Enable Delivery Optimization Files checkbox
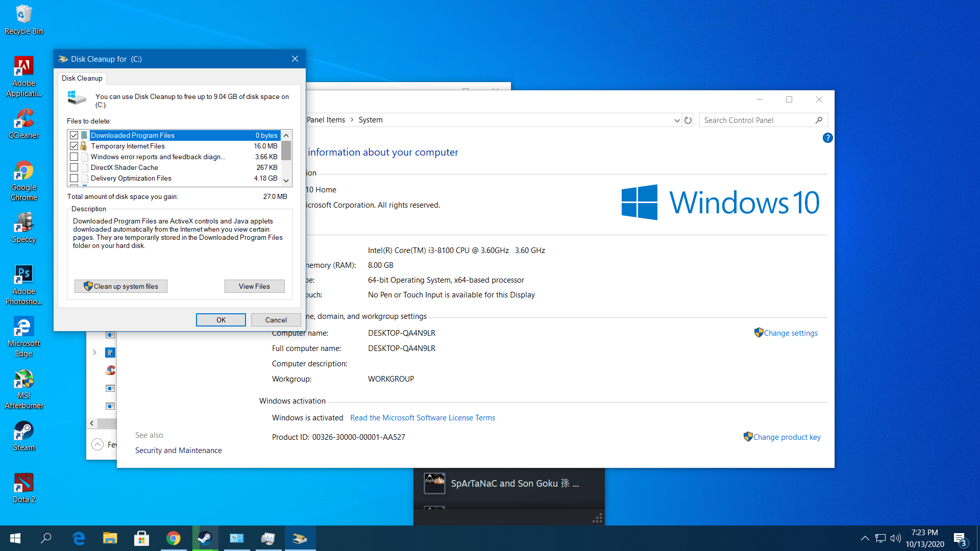The image size is (980, 551). coord(74,178)
